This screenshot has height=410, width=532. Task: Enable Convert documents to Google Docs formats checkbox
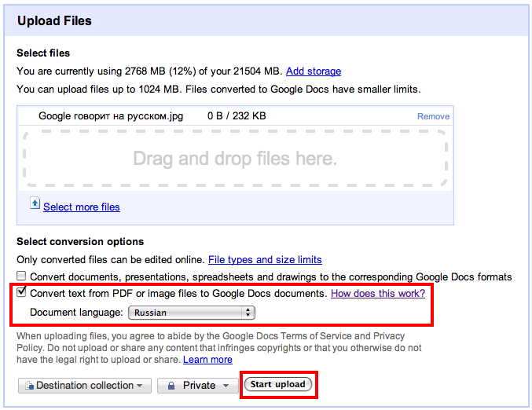click(x=21, y=276)
